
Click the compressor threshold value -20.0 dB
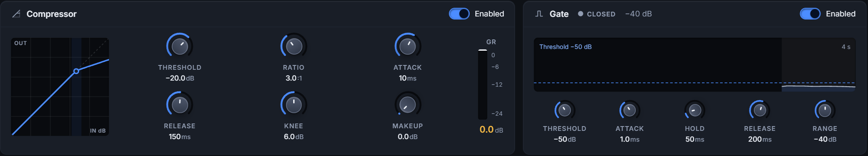[x=180, y=78]
